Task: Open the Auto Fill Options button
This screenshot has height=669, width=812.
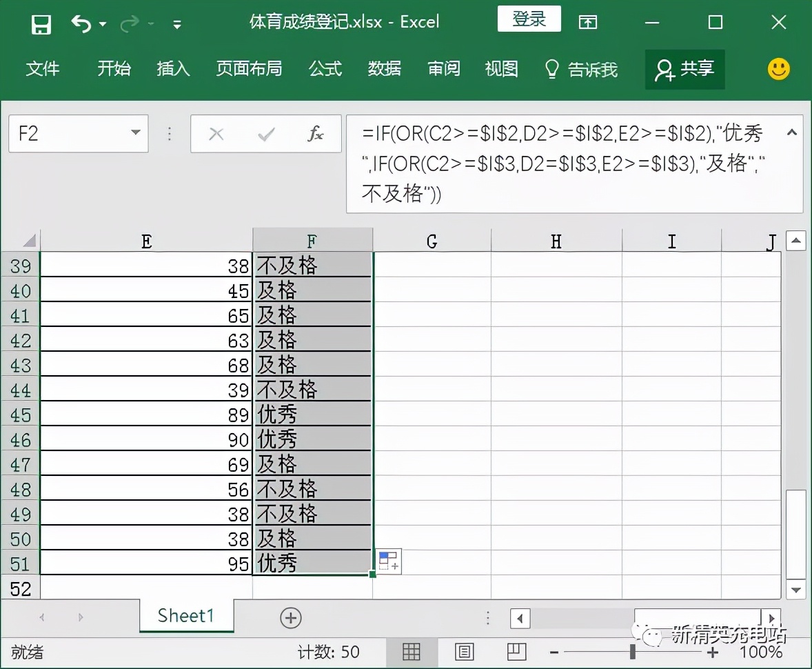Action: tap(388, 561)
